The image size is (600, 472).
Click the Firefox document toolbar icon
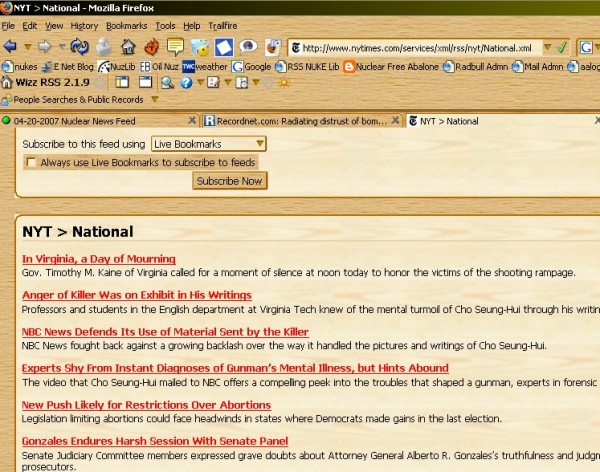(273, 47)
